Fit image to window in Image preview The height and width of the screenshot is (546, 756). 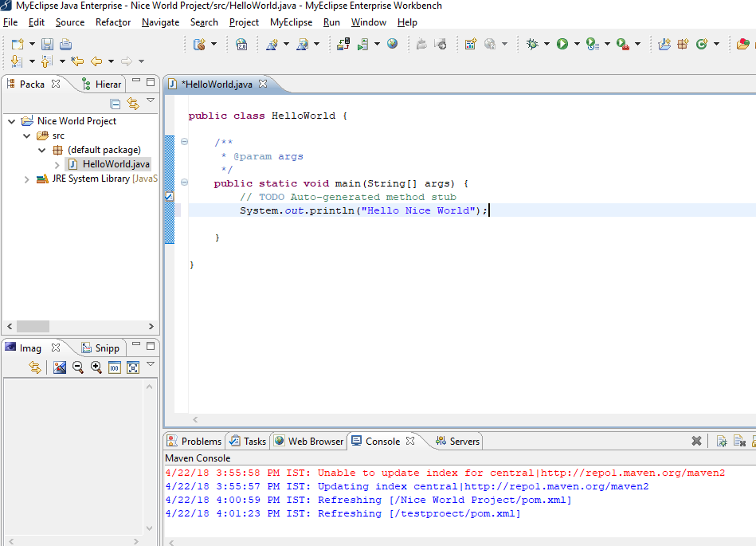(x=132, y=367)
